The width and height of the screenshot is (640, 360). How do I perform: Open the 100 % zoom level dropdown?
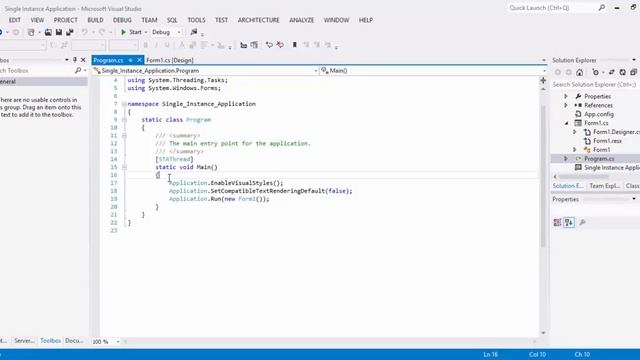[x=118, y=342]
